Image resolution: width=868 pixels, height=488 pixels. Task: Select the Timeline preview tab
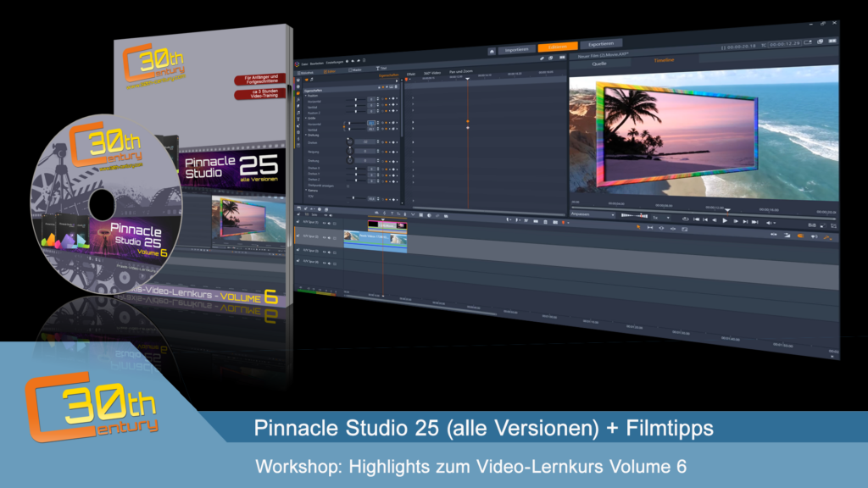pos(664,60)
